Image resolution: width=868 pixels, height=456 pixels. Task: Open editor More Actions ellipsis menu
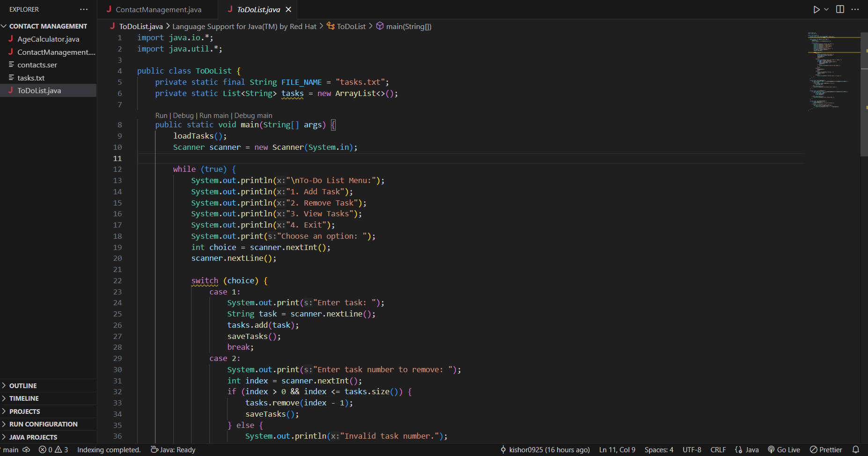[855, 9]
